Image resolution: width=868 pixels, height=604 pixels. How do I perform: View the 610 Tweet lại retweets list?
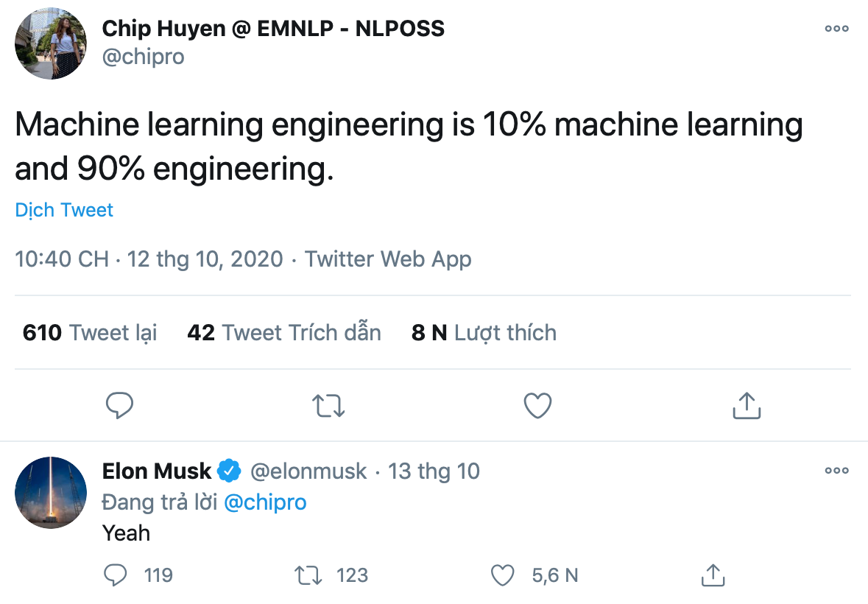point(90,333)
